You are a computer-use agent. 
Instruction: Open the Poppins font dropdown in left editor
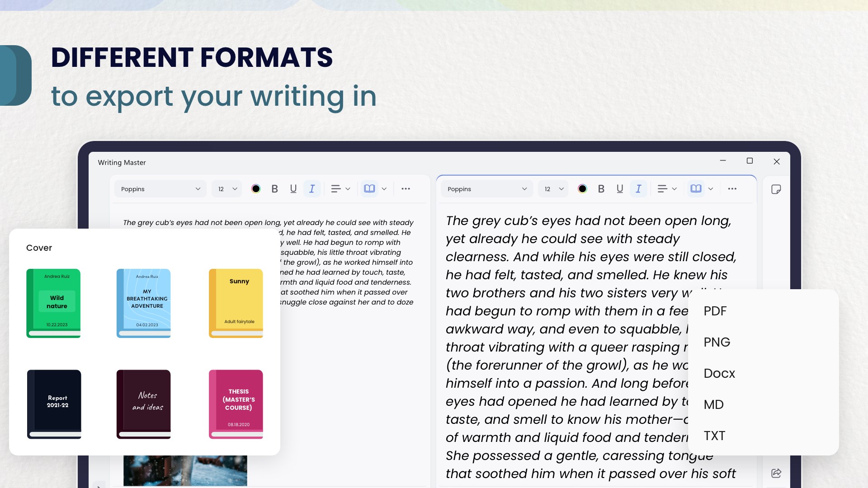pyautogui.click(x=160, y=189)
